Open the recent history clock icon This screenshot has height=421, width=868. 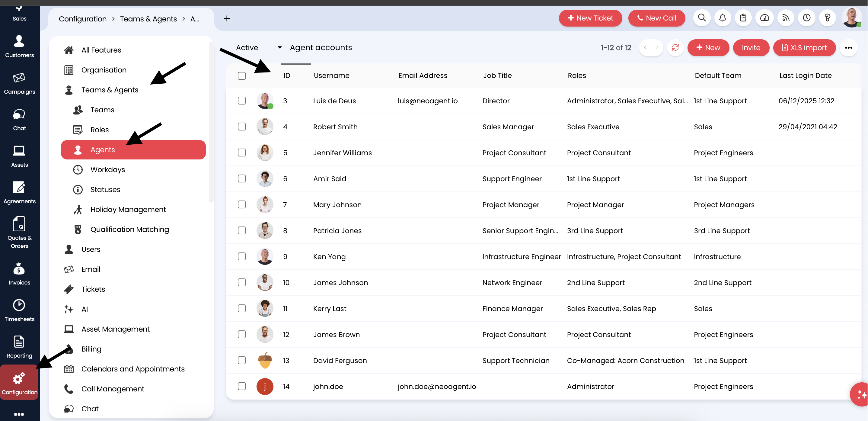coord(807,18)
